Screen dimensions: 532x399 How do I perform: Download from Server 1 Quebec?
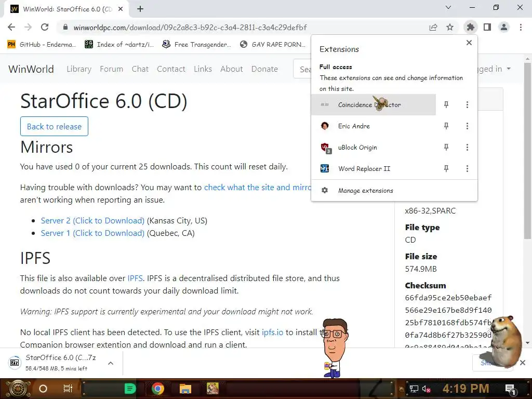92,233
